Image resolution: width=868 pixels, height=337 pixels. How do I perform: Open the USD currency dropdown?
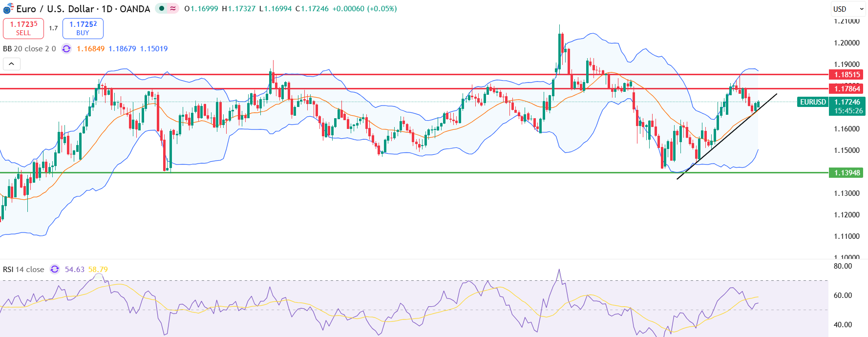848,9
